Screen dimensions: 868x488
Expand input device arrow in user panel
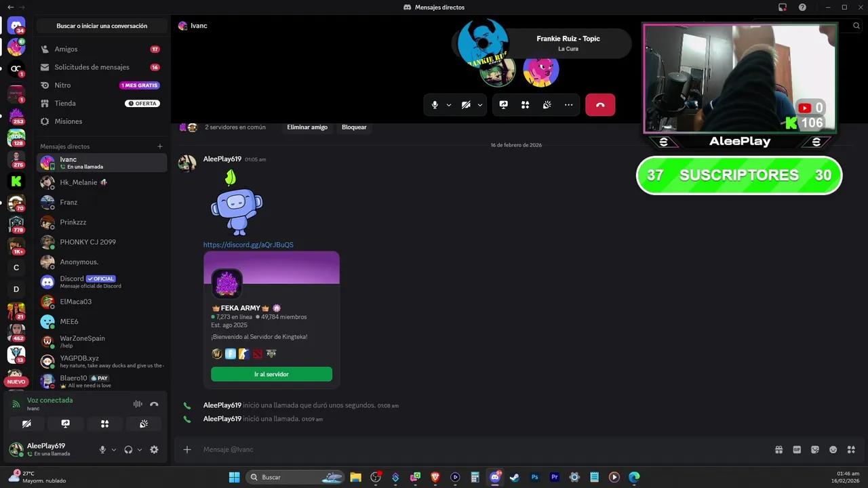tap(113, 449)
